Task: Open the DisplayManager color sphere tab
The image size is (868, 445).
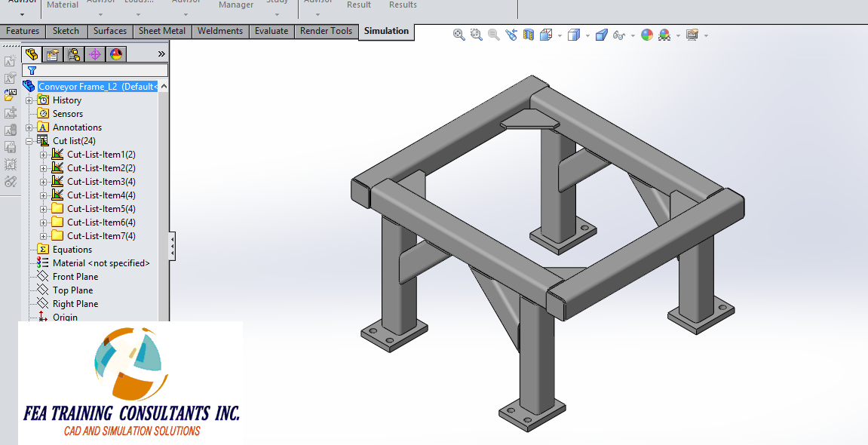Action: coord(115,54)
